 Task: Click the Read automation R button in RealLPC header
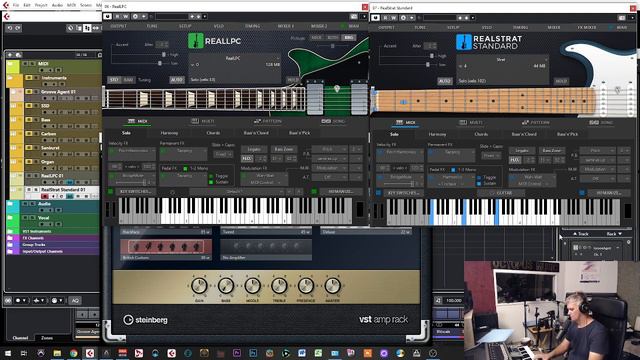118,16
